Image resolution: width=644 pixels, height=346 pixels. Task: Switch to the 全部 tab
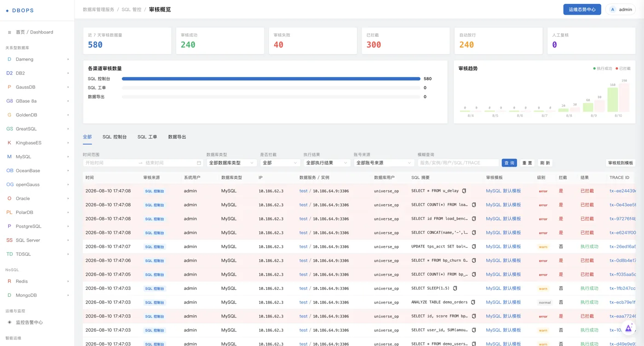[87, 137]
